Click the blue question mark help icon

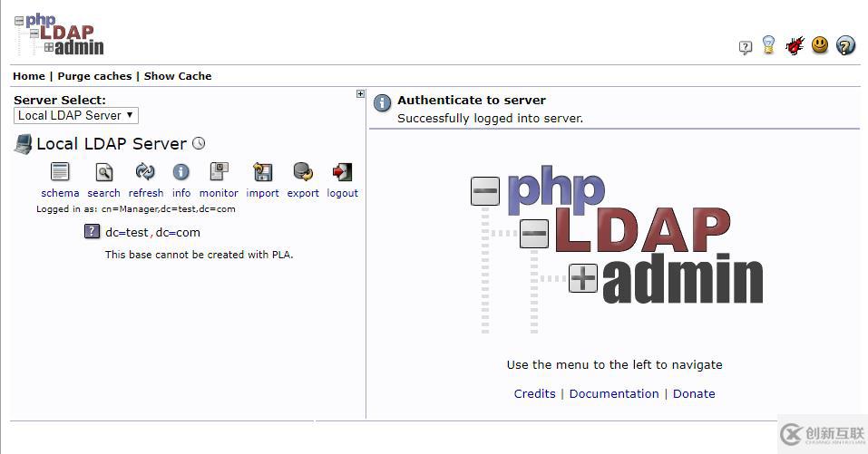click(845, 45)
